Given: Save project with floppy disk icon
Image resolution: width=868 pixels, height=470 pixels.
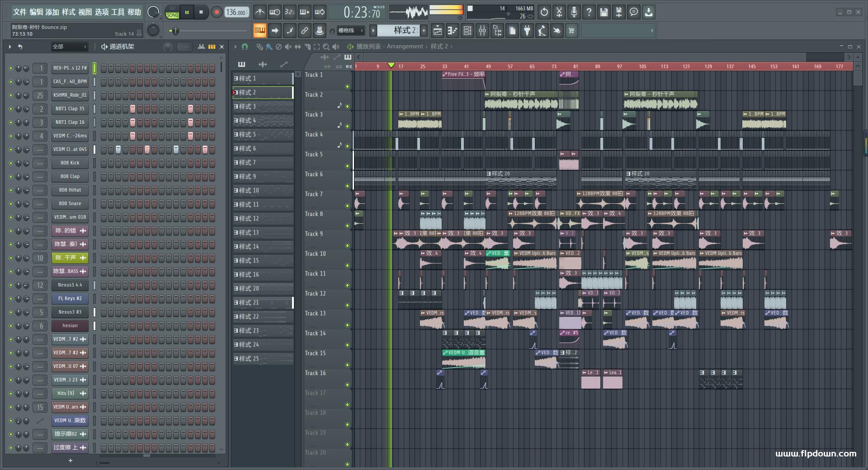Looking at the screenshot, I should click(x=604, y=12).
